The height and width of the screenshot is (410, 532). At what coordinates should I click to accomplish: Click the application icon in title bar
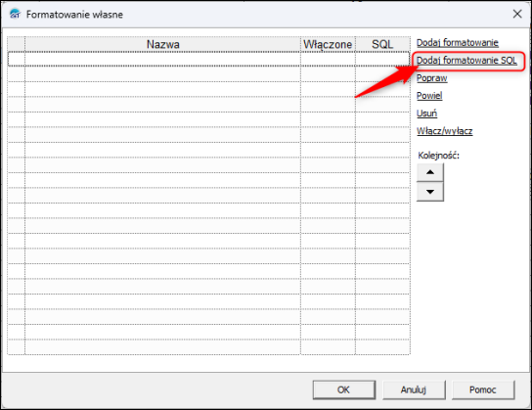[x=15, y=15]
